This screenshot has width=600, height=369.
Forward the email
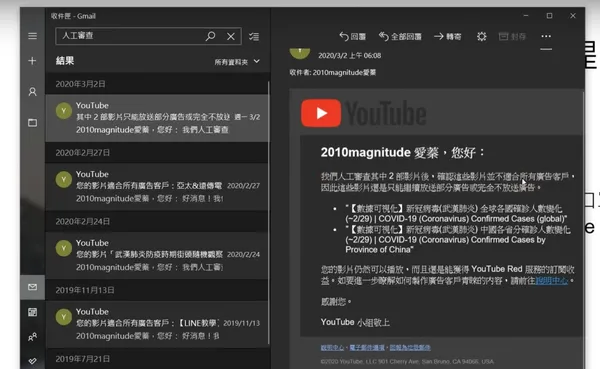click(x=447, y=36)
